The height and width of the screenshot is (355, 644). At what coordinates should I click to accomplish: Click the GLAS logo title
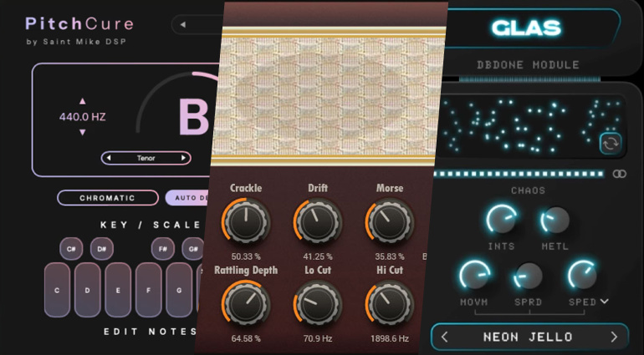[x=527, y=28]
